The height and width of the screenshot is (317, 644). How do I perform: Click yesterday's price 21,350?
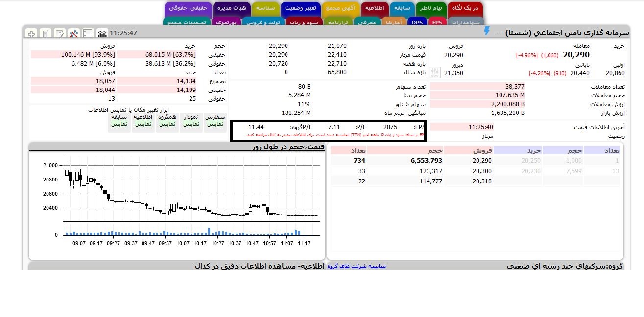[453, 73]
